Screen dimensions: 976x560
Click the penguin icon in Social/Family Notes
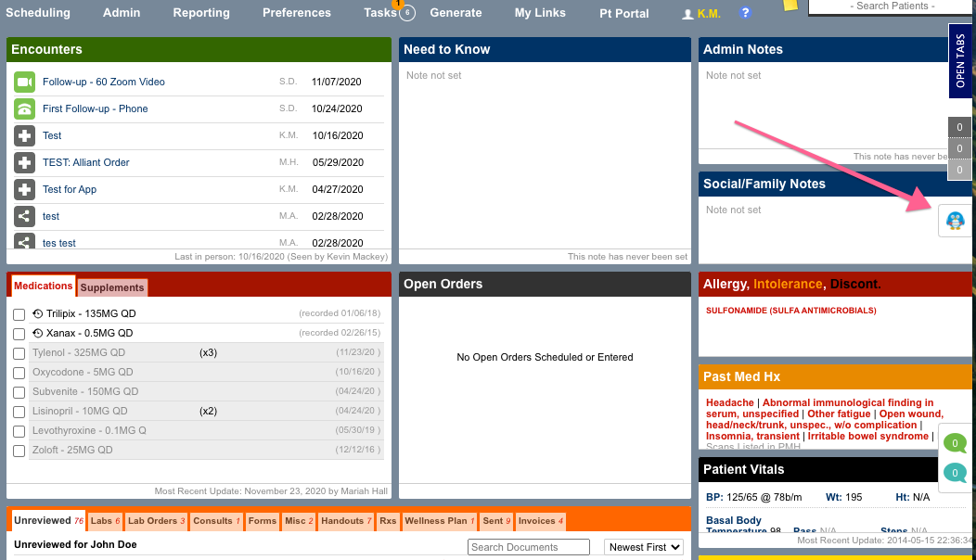955,220
